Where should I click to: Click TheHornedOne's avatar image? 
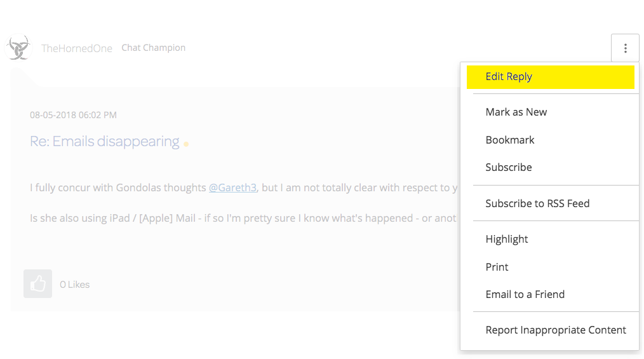coord(18,48)
